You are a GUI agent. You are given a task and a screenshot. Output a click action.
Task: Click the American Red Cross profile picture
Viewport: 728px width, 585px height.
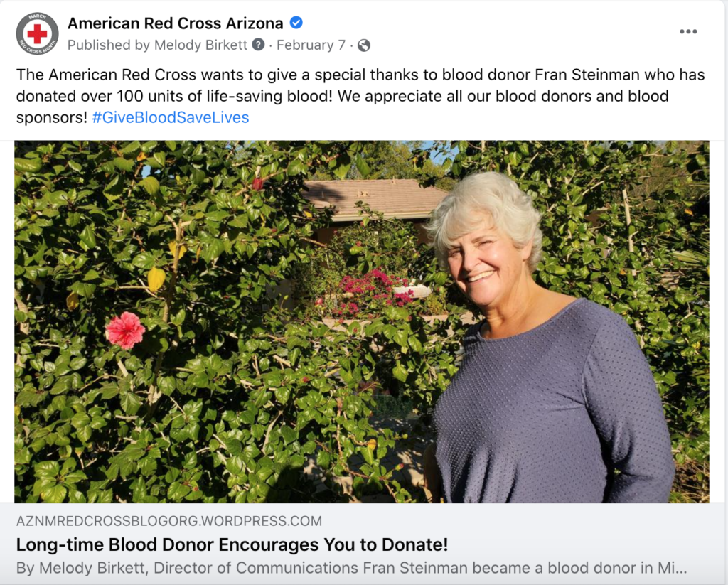coord(37,33)
